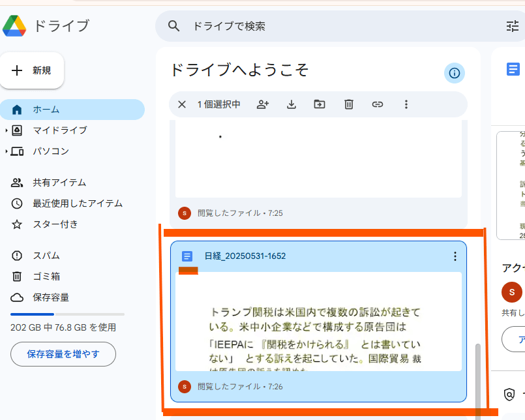This screenshot has width=525, height=420.
Task: Click the 1個選択中 label
Action: tap(219, 104)
